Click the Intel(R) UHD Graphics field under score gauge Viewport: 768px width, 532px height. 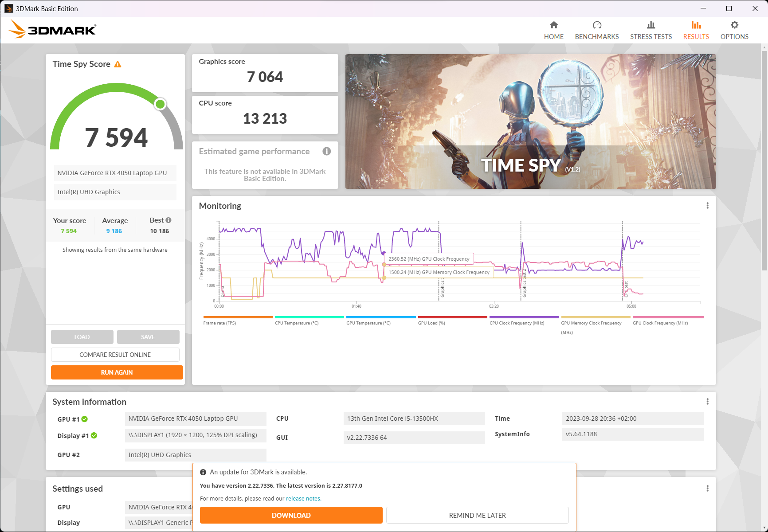(x=115, y=192)
